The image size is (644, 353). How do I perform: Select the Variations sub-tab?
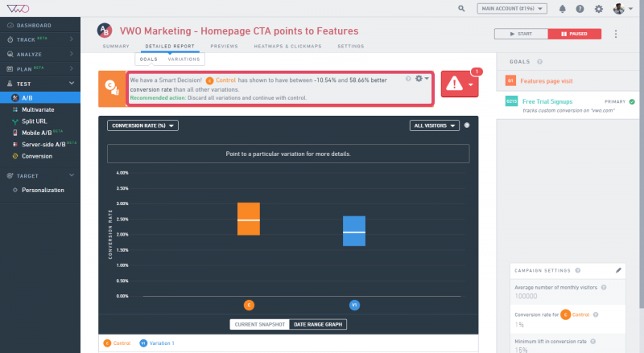click(x=184, y=60)
